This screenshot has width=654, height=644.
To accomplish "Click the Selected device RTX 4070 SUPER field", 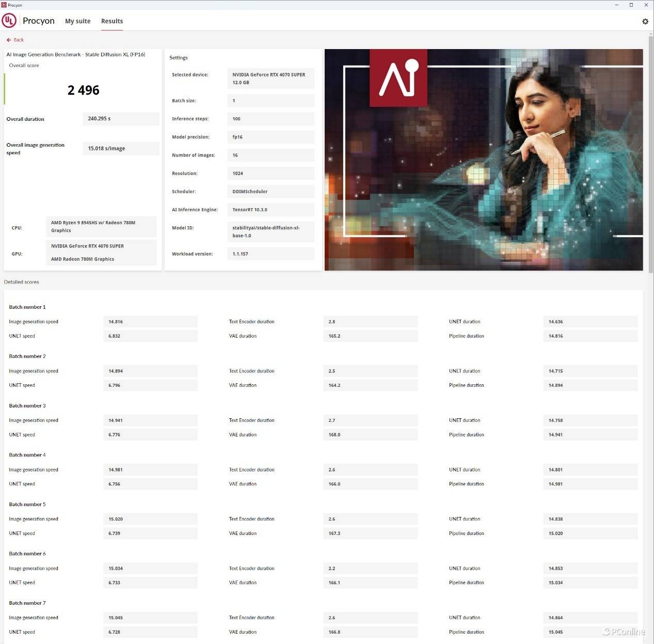I will click(270, 78).
